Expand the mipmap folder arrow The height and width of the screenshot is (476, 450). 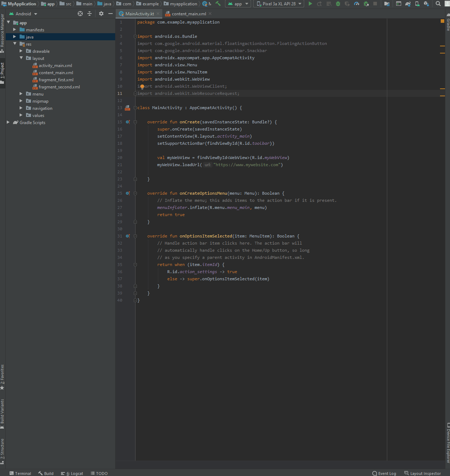click(x=21, y=101)
